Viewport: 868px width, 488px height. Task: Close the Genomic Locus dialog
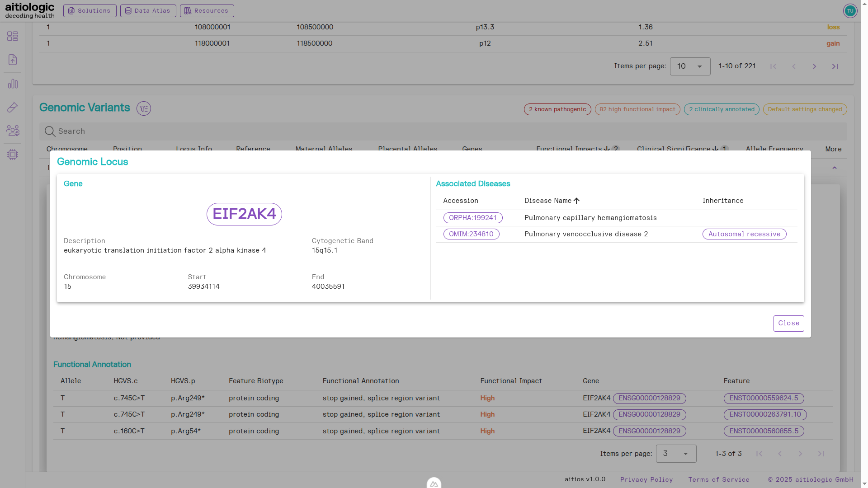click(x=788, y=324)
